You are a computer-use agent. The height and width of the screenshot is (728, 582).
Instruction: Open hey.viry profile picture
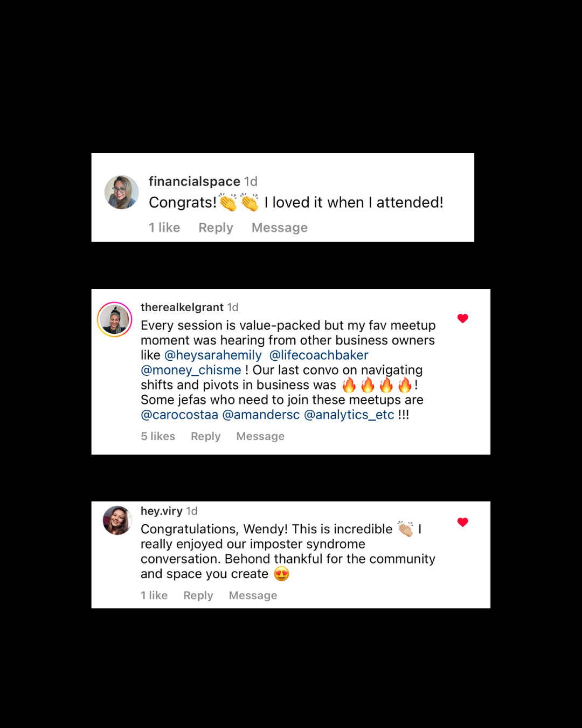pyautogui.click(x=117, y=520)
